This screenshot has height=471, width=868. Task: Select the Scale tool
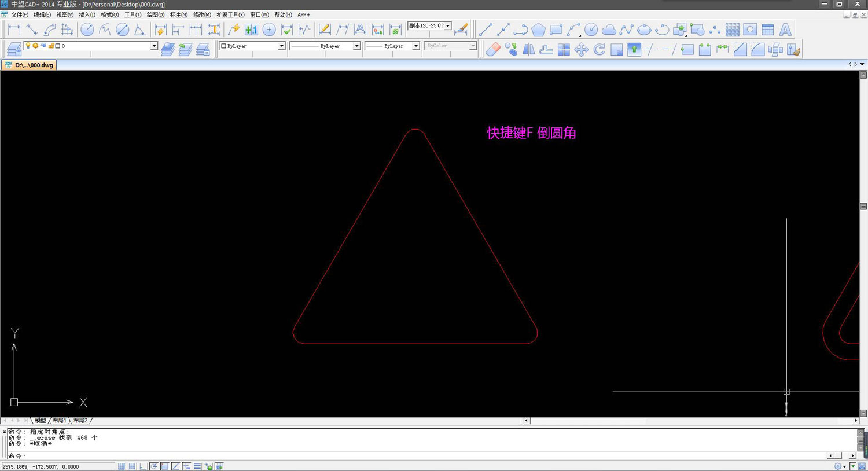pyautogui.click(x=617, y=49)
